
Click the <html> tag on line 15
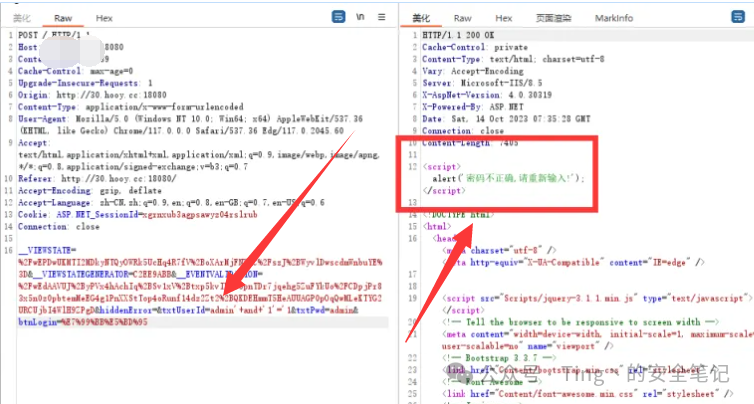pyautogui.click(x=437, y=227)
